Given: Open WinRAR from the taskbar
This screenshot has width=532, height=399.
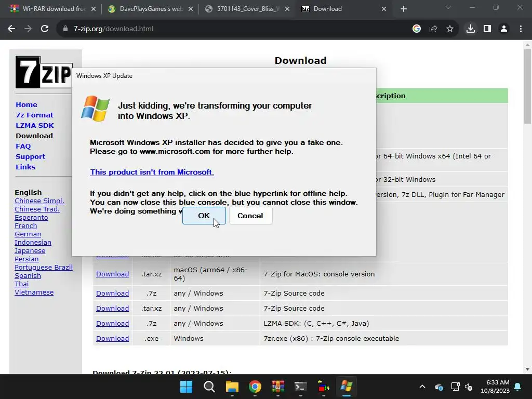Looking at the screenshot, I should click(x=278, y=387).
